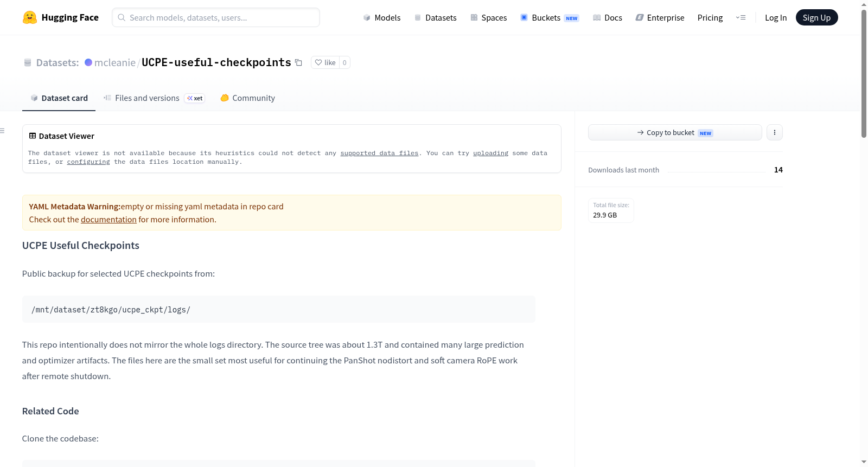The width and height of the screenshot is (868, 467).
Task: Click the /mnt/dataset/zt8kgo/ucpe_ckpt/logs/ code path
Action: click(x=111, y=310)
